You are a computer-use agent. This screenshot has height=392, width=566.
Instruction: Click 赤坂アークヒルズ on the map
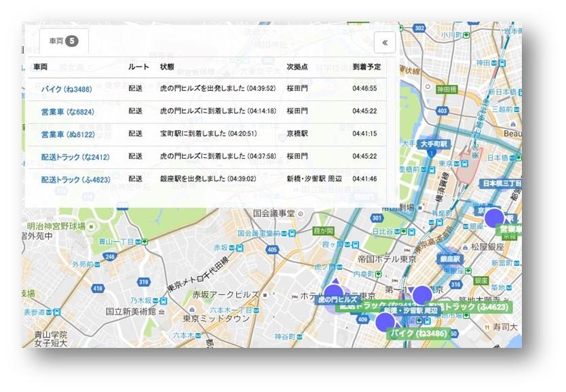(x=225, y=294)
